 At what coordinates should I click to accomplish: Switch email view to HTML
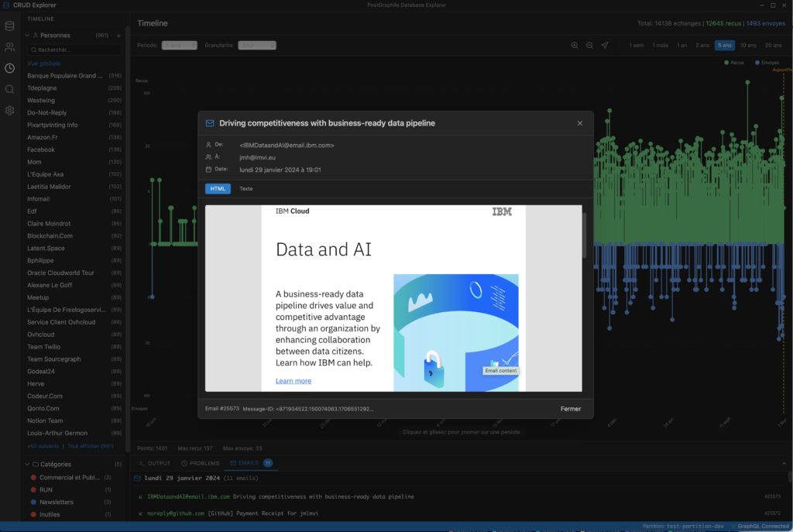[218, 189]
